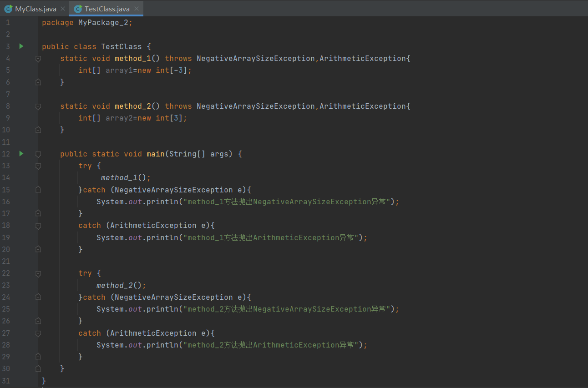Click line number 21 in the gutter
The width and height of the screenshot is (588, 388).
[6, 261]
